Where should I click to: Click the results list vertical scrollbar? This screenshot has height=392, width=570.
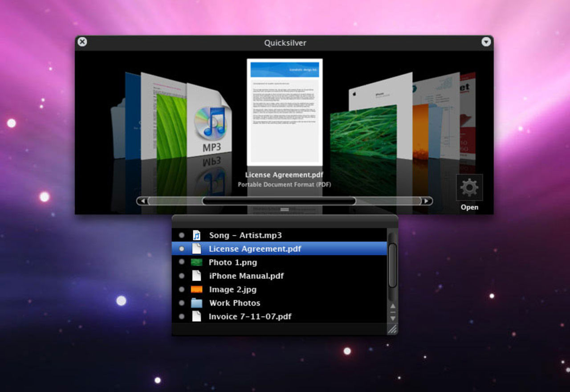pyautogui.click(x=392, y=265)
